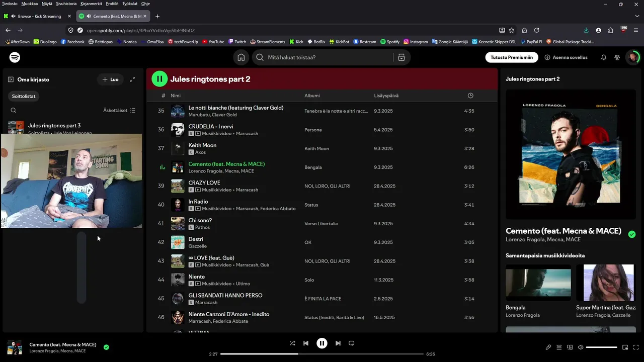Open the play queue
This screenshot has width=644, height=362.
coord(559,347)
